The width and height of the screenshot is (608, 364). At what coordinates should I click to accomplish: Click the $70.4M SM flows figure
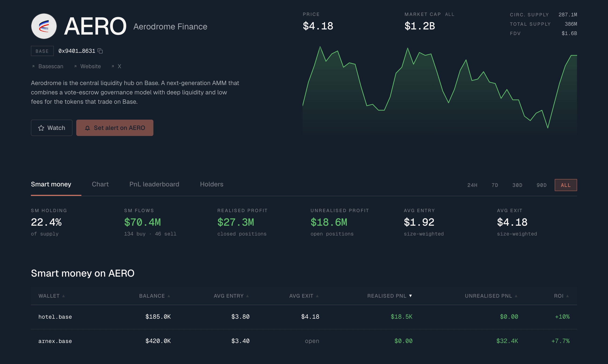pyautogui.click(x=142, y=222)
